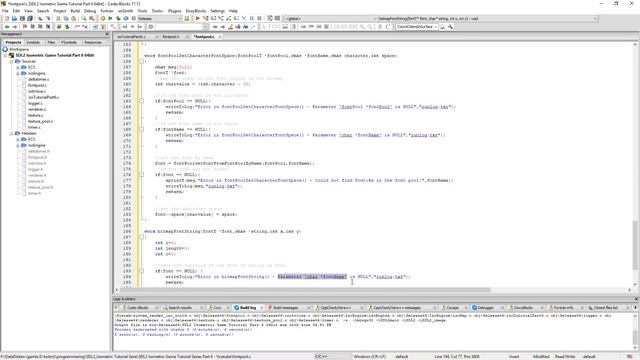Toggle the code fold marker at line 156
Image resolution: width=640 pixels, height=360 pixels.
click(142, 61)
